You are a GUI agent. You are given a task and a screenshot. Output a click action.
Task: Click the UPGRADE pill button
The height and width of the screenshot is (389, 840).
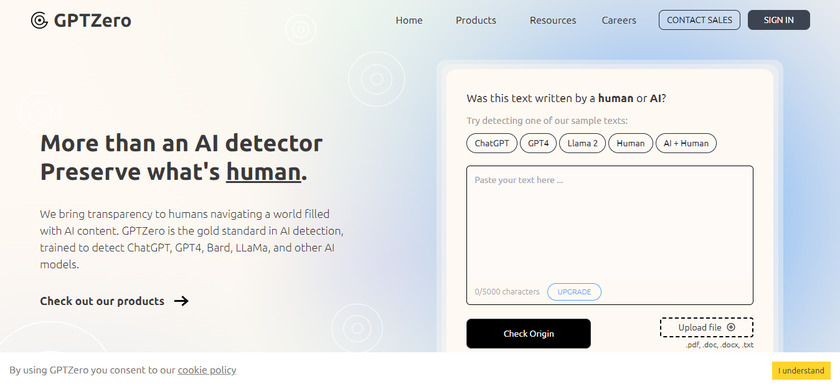574,292
